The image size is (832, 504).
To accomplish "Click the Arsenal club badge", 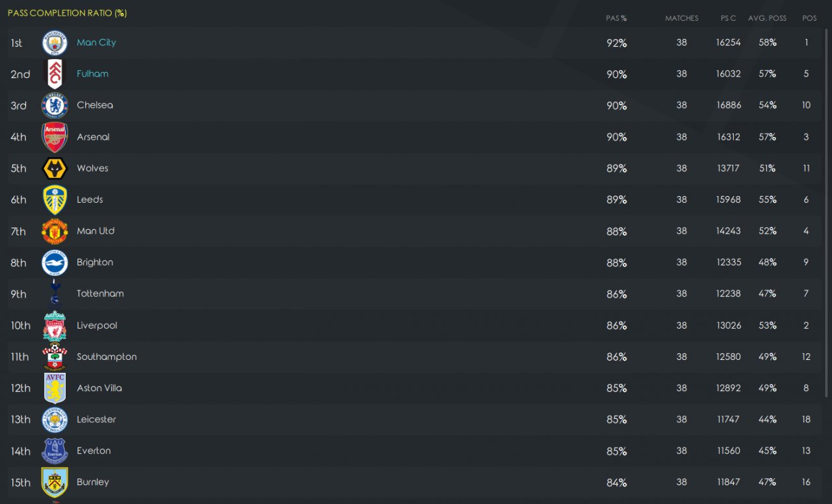I will (x=55, y=137).
